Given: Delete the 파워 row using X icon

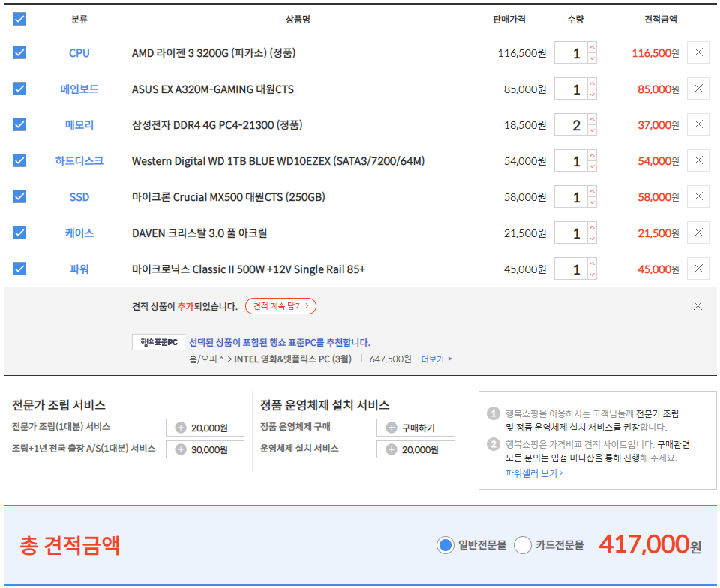Looking at the screenshot, I should 698,269.
